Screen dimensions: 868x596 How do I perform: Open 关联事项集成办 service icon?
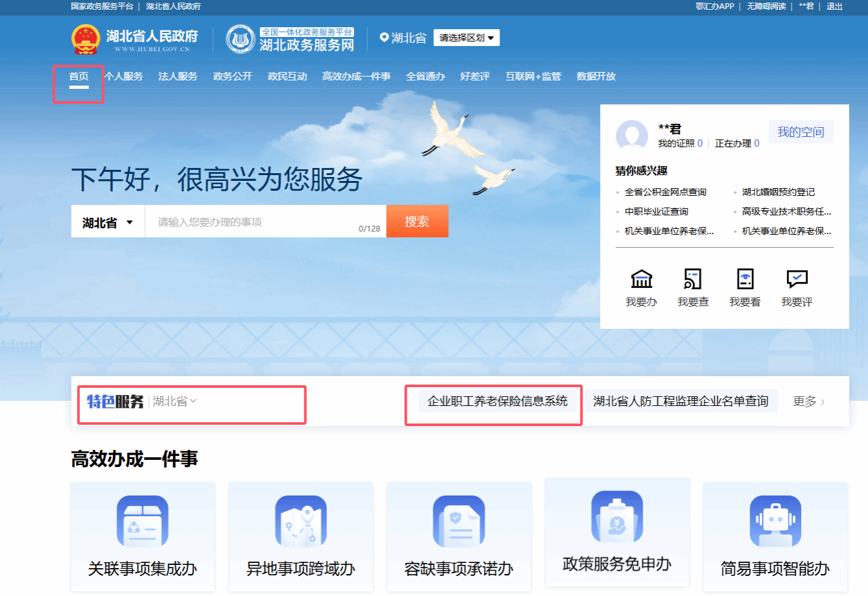[x=142, y=521]
